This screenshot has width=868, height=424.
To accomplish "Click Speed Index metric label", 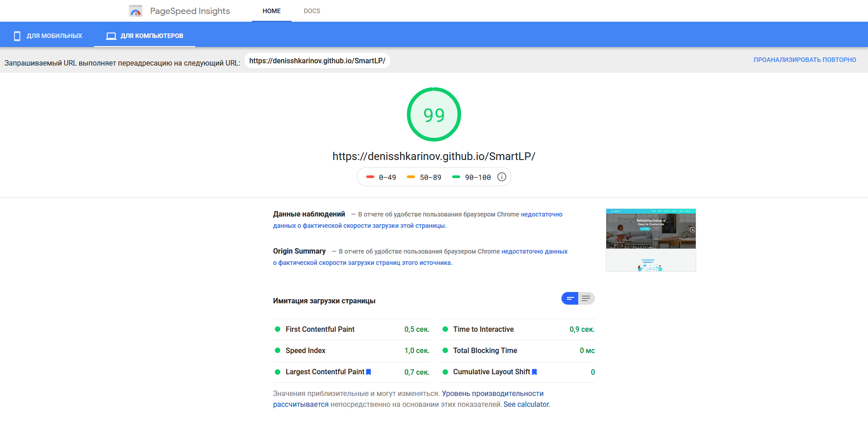I will click(306, 350).
